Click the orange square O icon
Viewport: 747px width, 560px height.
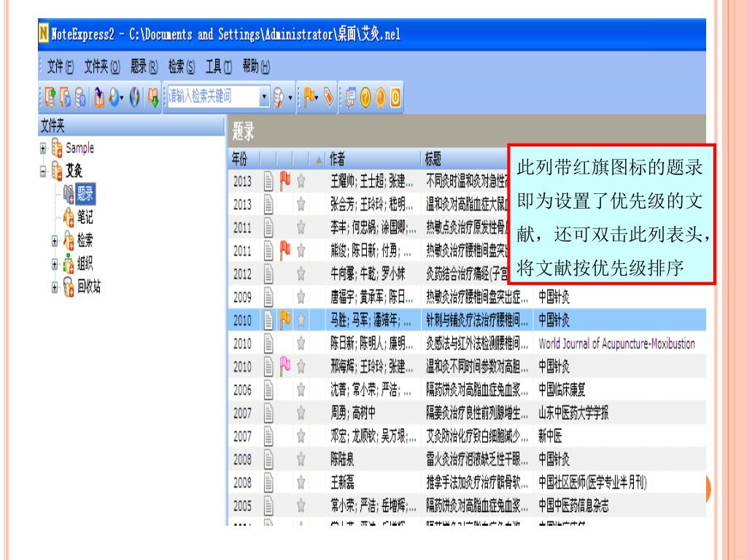pyautogui.click(x=395, y=97)
